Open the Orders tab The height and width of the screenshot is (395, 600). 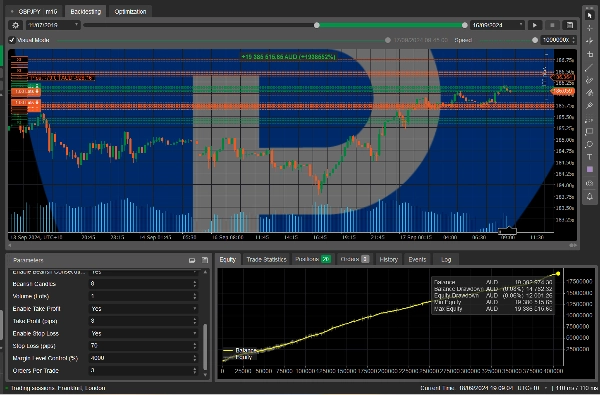pos(354,260)
